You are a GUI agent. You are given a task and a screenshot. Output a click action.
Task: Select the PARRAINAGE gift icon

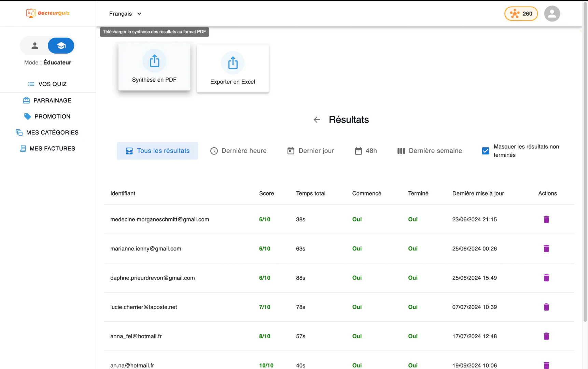[x=26, y=100]
